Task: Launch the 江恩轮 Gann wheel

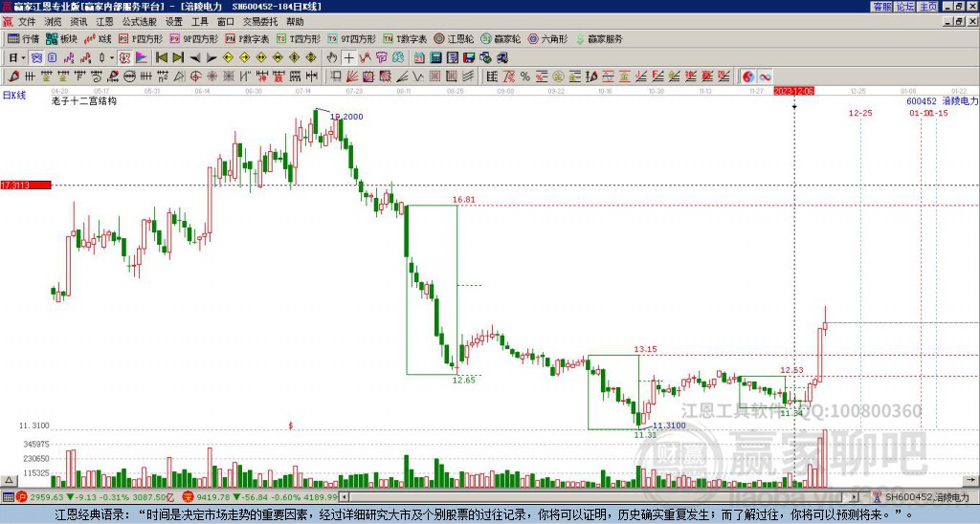Action: coord(454,38)
